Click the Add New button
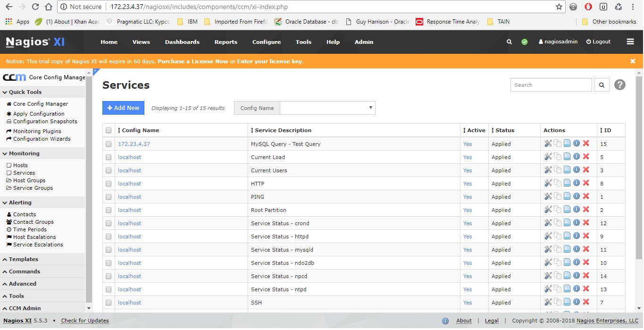This screenshot has width=644, height=330. [x=123, y=108]
